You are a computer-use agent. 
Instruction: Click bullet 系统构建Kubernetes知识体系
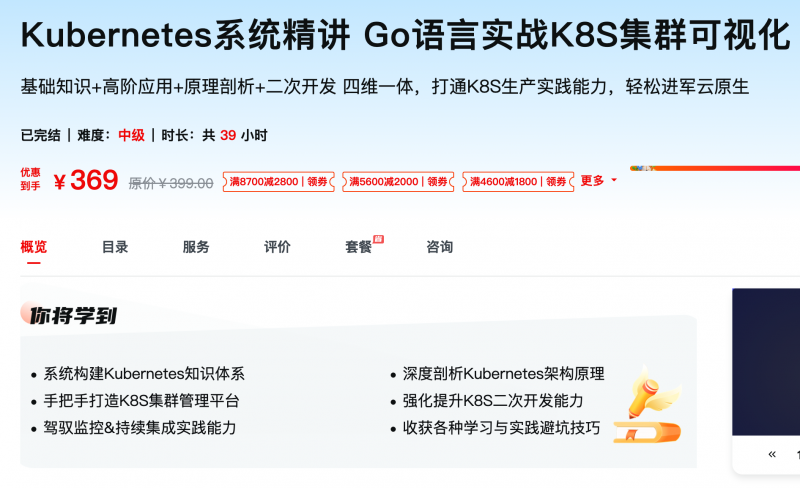pyautogui.click(x=144, y=374)
